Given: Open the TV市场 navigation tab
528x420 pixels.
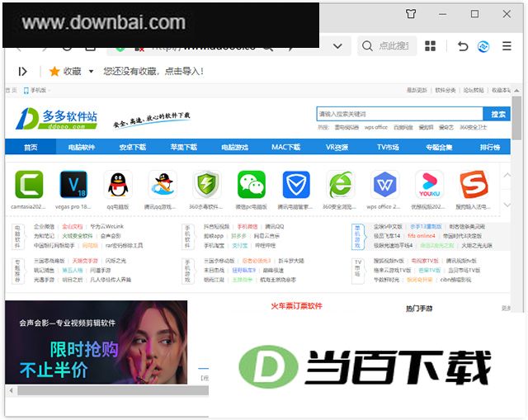Looking at the screenshot, I should point(388,147).
